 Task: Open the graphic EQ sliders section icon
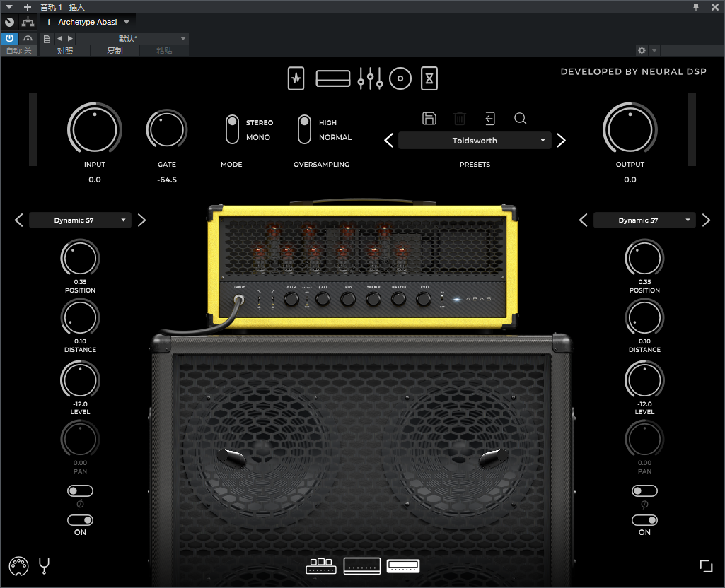(x=370, y=78)
